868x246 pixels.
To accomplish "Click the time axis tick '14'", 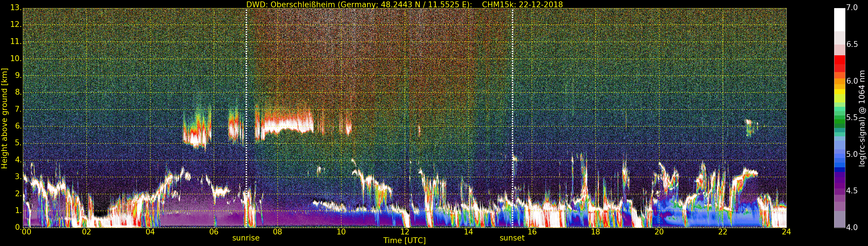I will point(468,232).
